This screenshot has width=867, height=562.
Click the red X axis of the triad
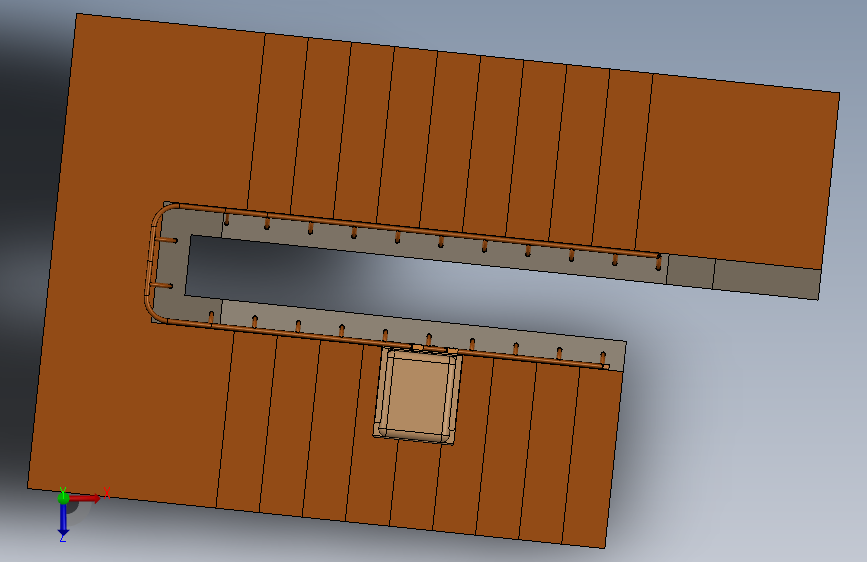[85, 498]
